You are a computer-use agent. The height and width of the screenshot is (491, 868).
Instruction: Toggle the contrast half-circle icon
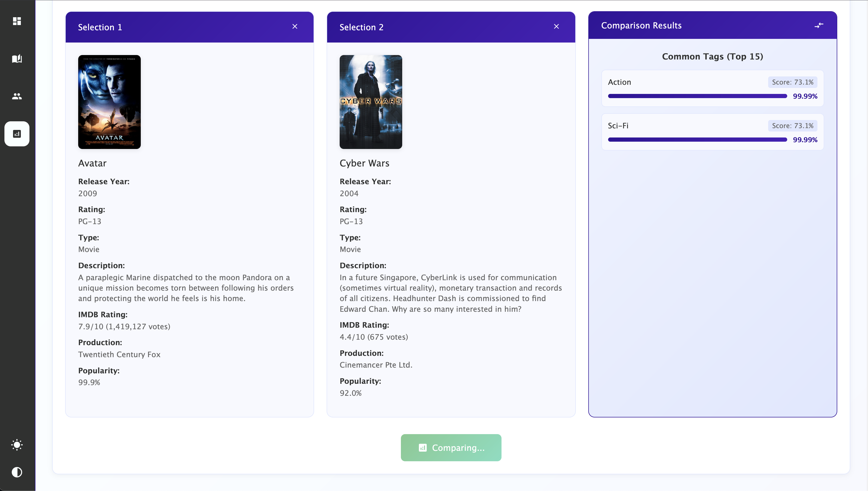17,472
